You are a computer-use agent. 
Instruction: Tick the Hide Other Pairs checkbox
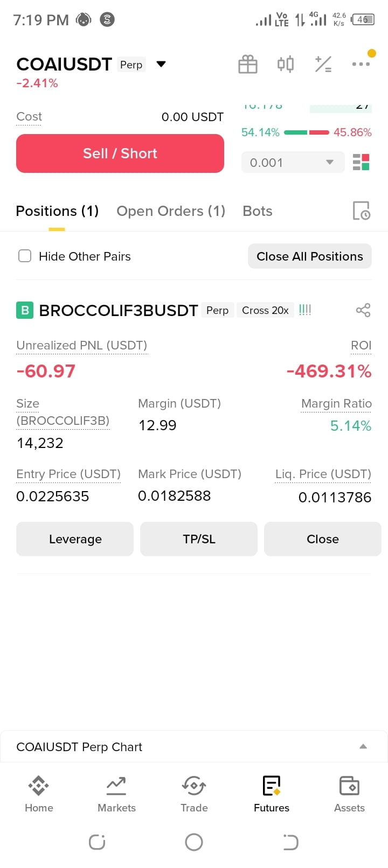tap(25, 256)
